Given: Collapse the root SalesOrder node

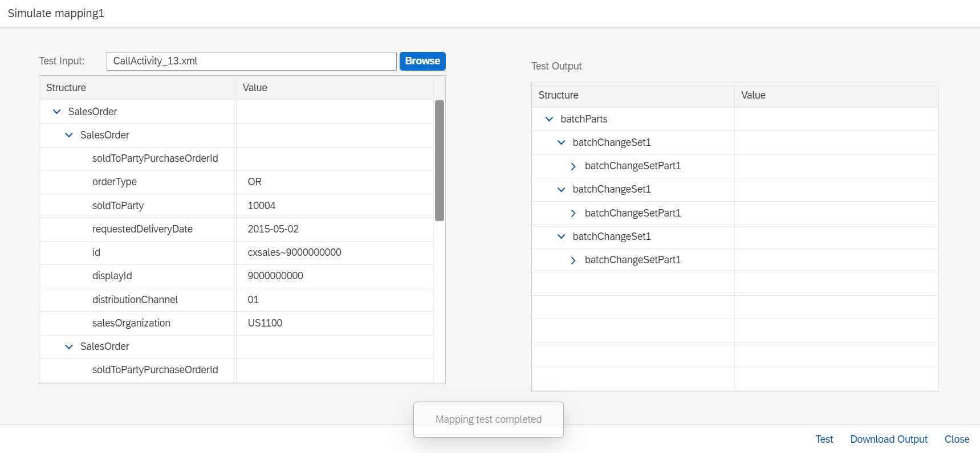Looking at the screenshot, I should point(56,112).
